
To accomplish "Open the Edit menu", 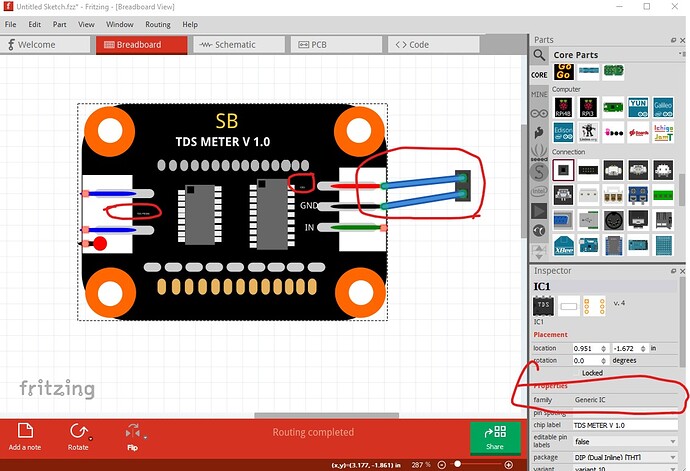I will pyautogui.click(x=34, y=25).
